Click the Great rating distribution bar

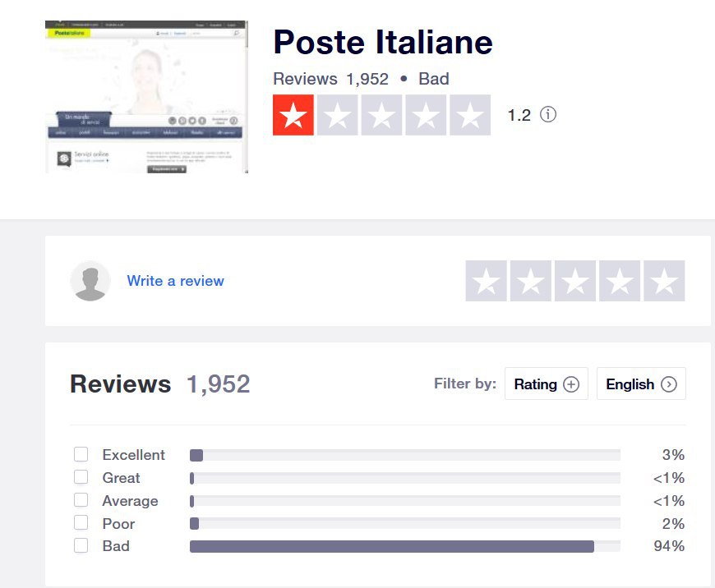405,478
